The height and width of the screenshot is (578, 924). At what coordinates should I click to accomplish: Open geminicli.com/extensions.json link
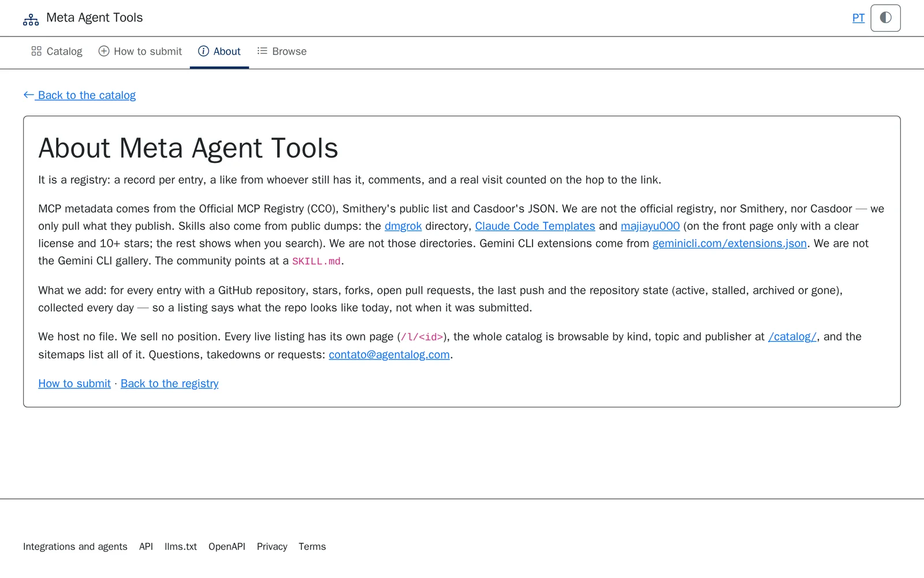pos(729,243)
